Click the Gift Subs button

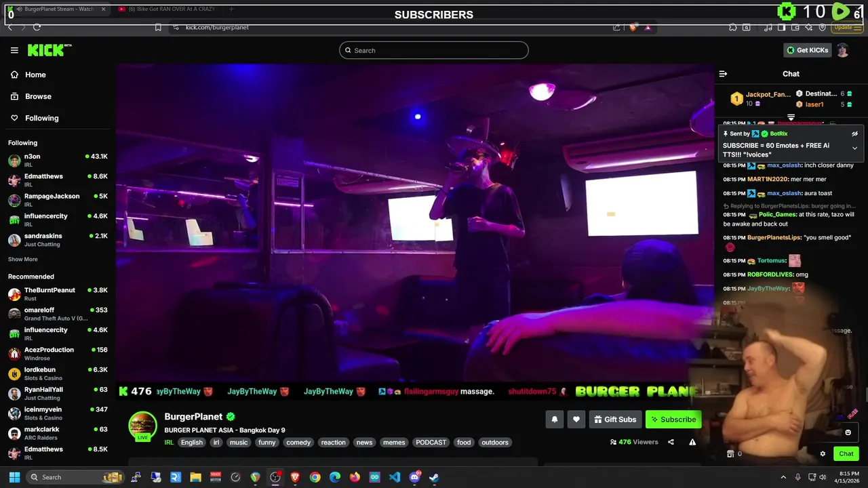615,420
